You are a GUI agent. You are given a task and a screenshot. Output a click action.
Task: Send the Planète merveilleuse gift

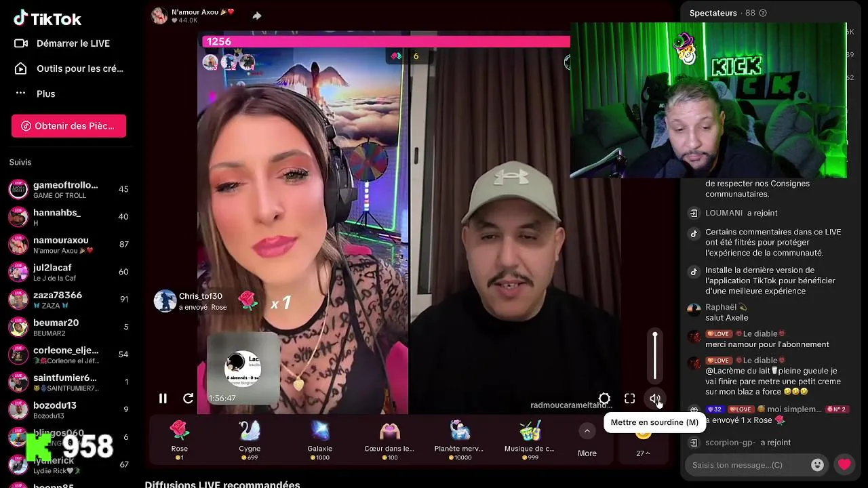click(x=459, y=439)
